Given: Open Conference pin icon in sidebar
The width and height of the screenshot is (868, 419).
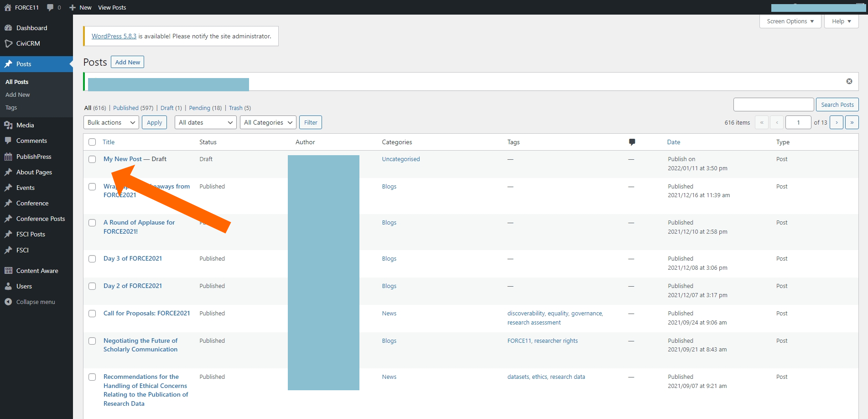Looking at the screenshot, I should click(x=8, y=203).
